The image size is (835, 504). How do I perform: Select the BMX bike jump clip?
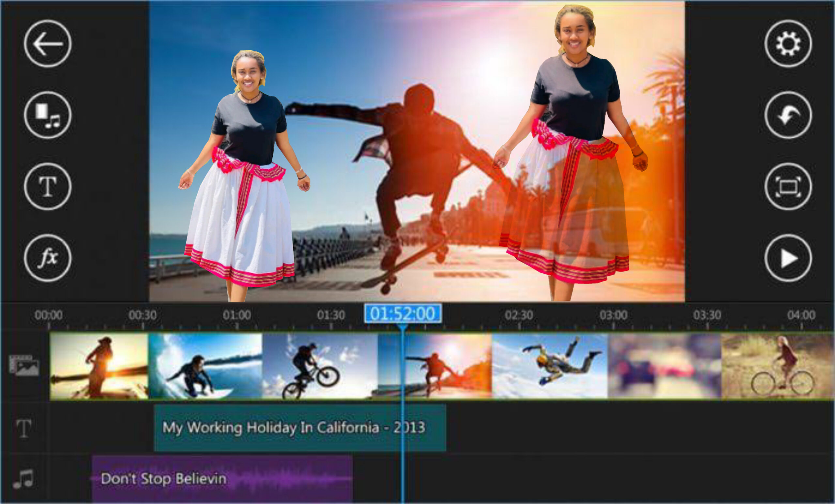pyautogui.click(x=320, y=366)
